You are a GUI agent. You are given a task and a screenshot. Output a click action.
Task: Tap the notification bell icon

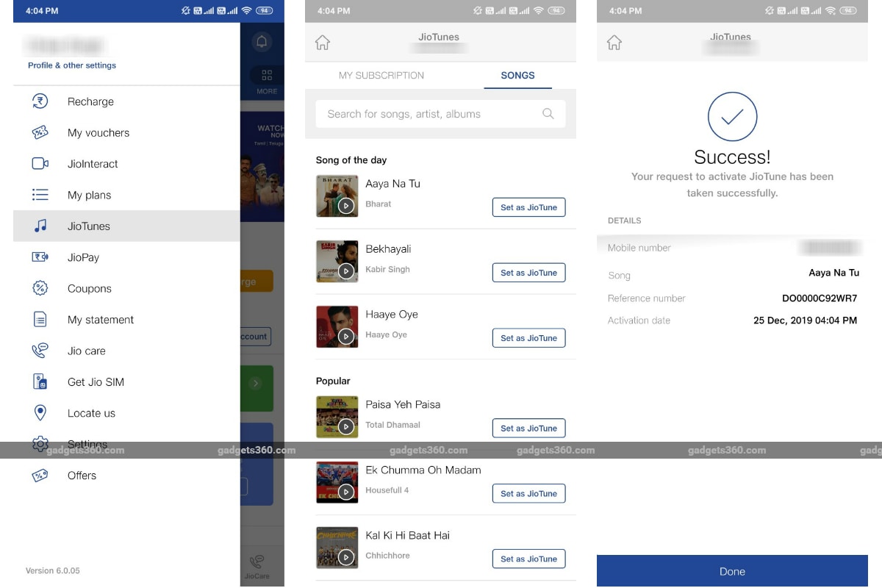[x=261, y=42]
